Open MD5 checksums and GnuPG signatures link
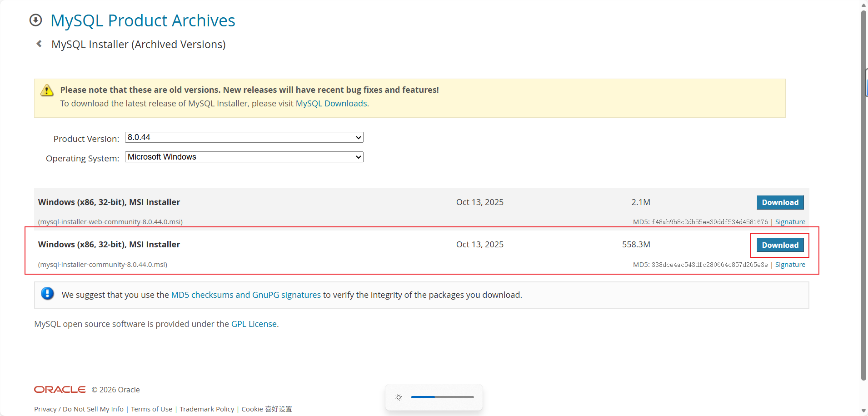Image resolution: width=868 pixels, height=416 pixels. point(246,295)
